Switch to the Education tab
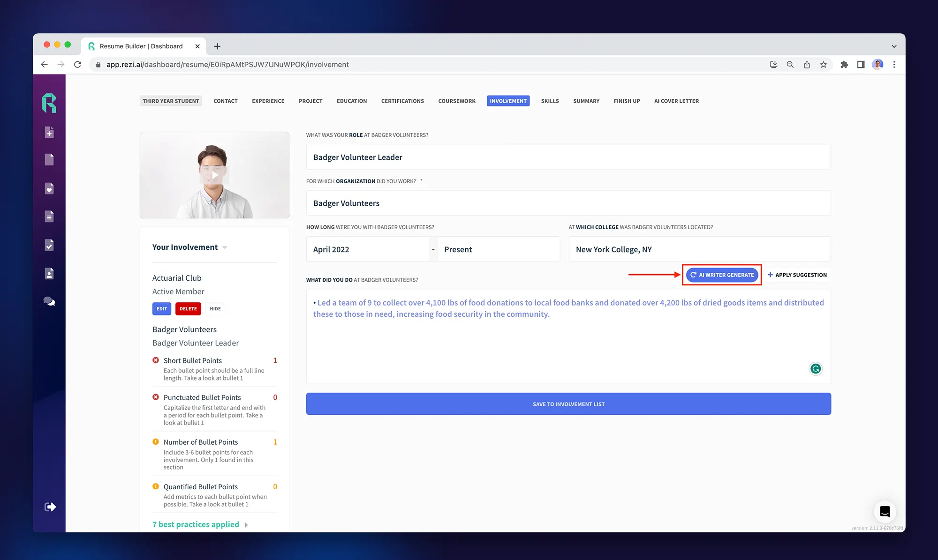Screen dimensions: 938x560 click(x=352, y=101)
